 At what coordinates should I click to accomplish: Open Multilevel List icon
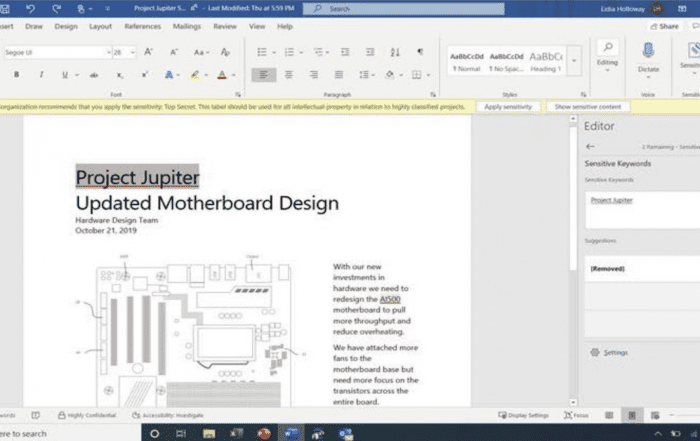click(x=318, y=52)
